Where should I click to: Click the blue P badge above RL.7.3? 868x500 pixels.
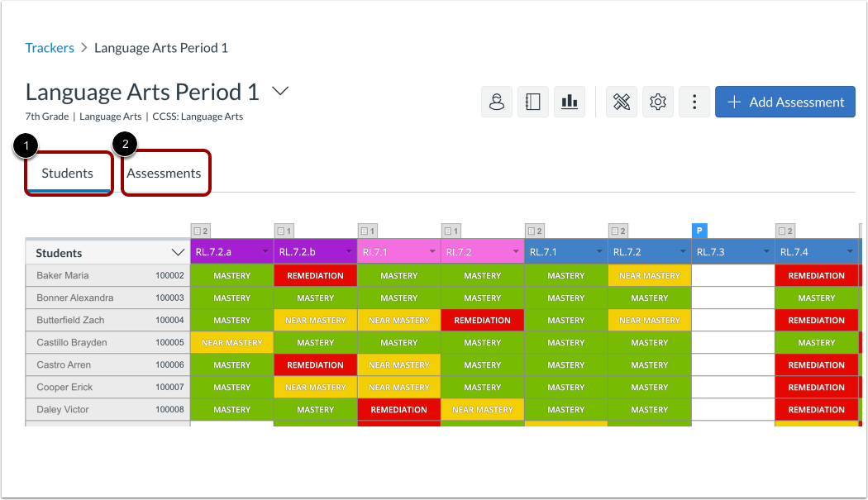pos(699,231)
